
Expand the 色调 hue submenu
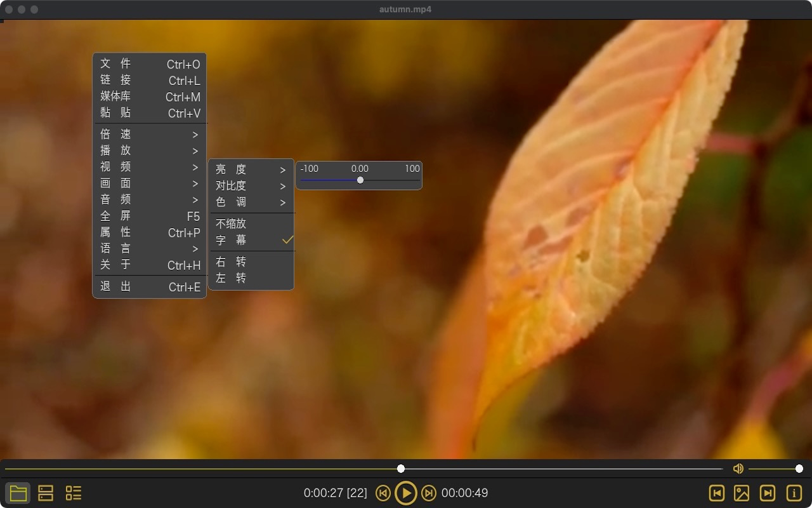(x=251, y=202)
